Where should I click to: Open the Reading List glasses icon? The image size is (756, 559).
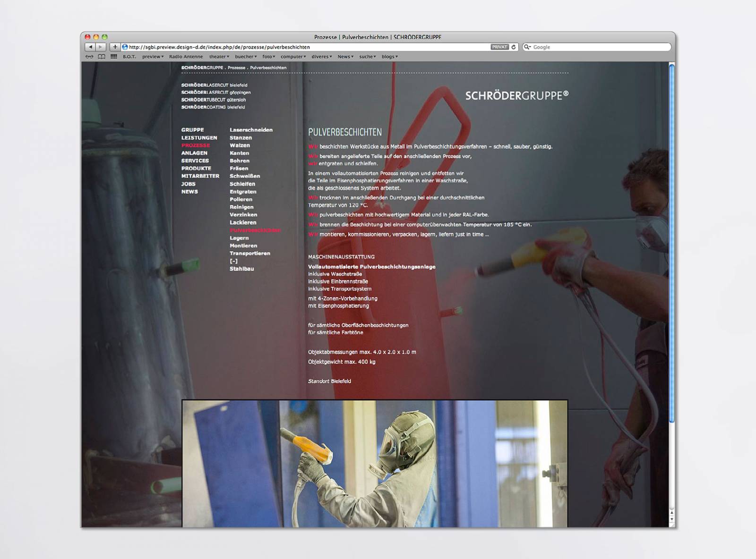coord(89,57)
